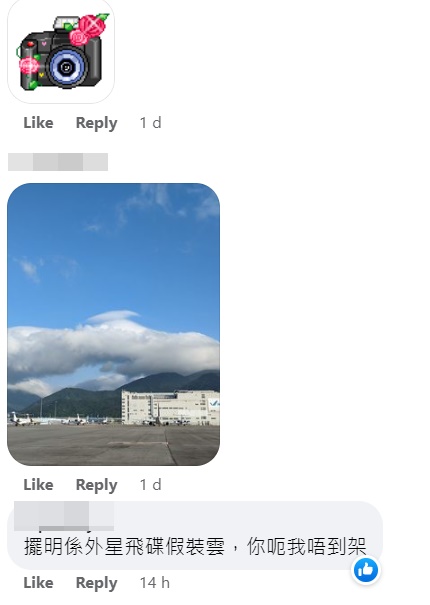Viewport: 430px width, 605px height.
Task: Open the 1 d timestamp below the sticker
Action: tap(151, 123)
